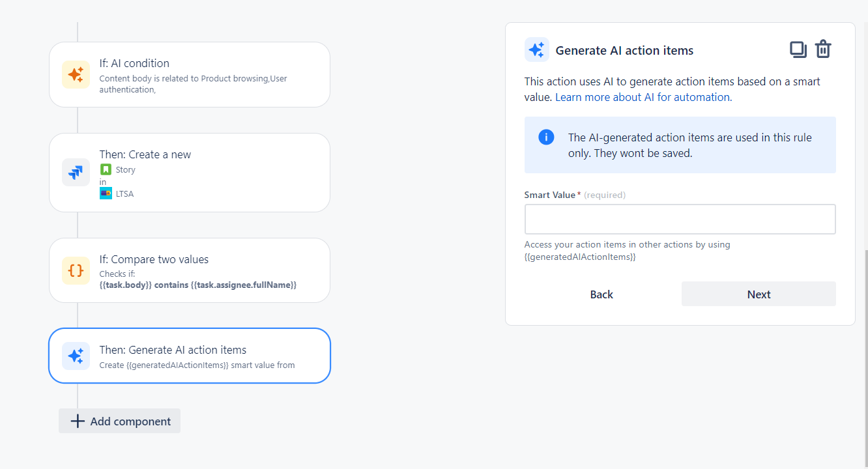Click the Back button
Viewport: 868px width, 469px height.
[601, 294]
